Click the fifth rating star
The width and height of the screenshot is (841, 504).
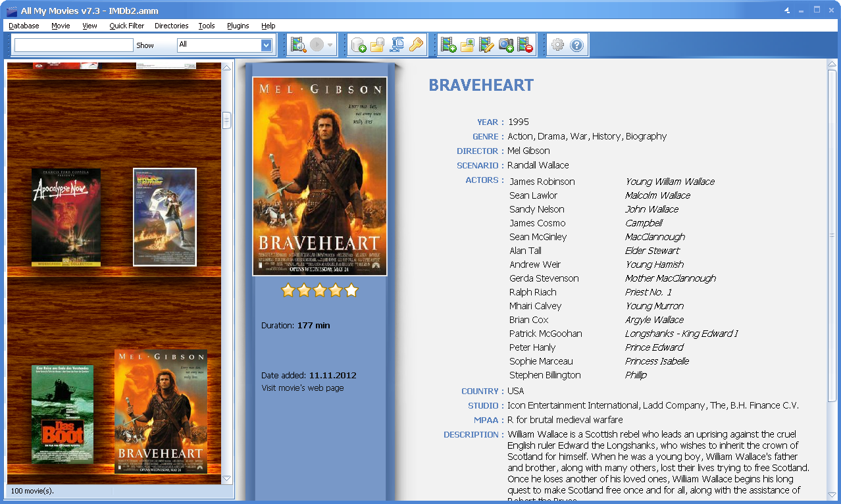[351, 290]
